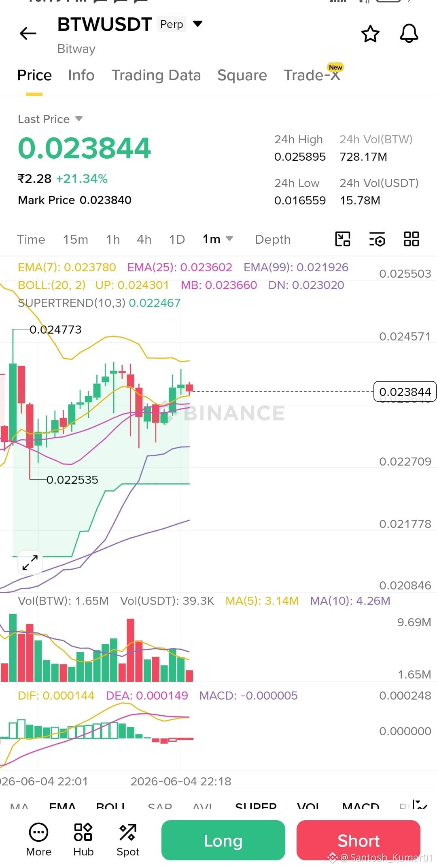The height and width of the screenshot is (868, 437).
Task: Select the 4h interval
Action: 144,239
